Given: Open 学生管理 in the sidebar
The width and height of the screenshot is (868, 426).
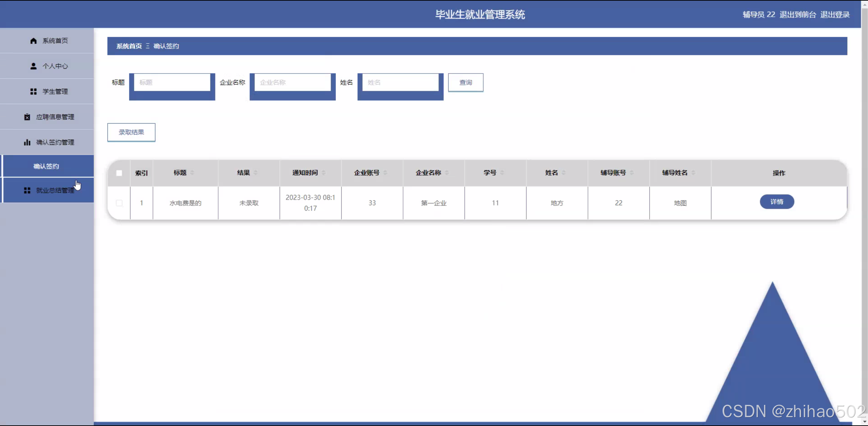Looking at the screenshot, I should pos(55,92).
